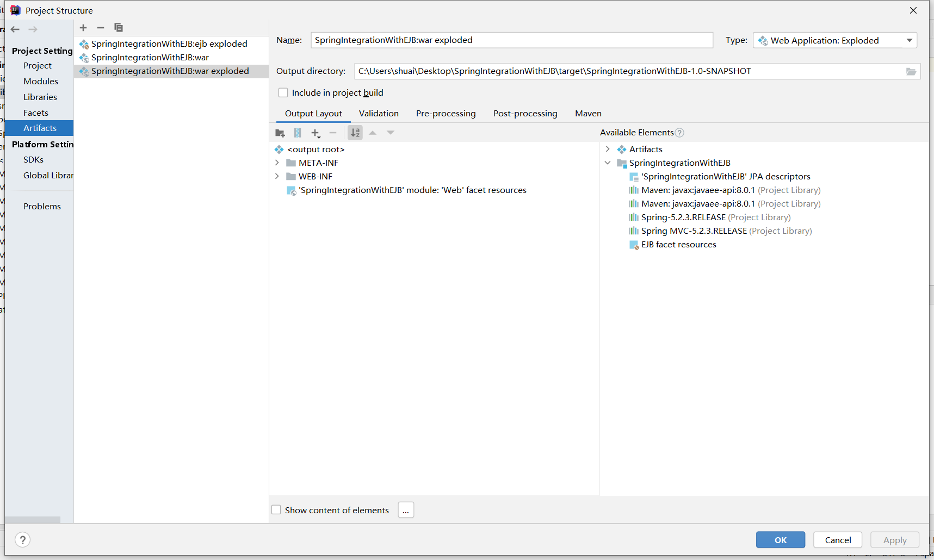
Task: Click the Move Down triangle icon
Action: click(391, 133)
